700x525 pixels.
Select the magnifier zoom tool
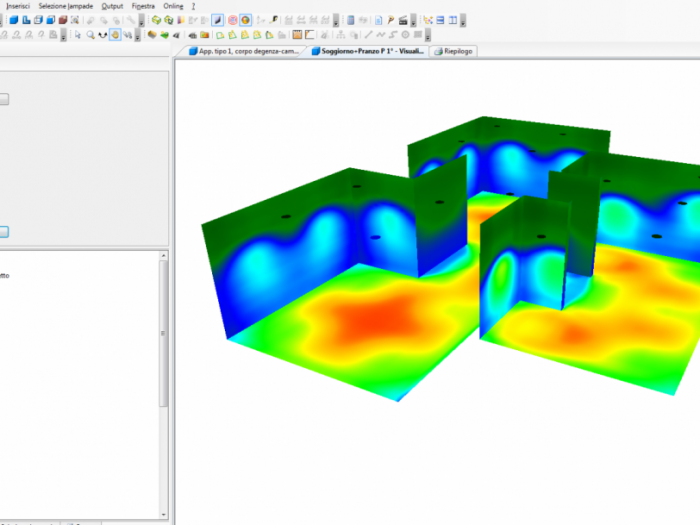pos(91,35)
